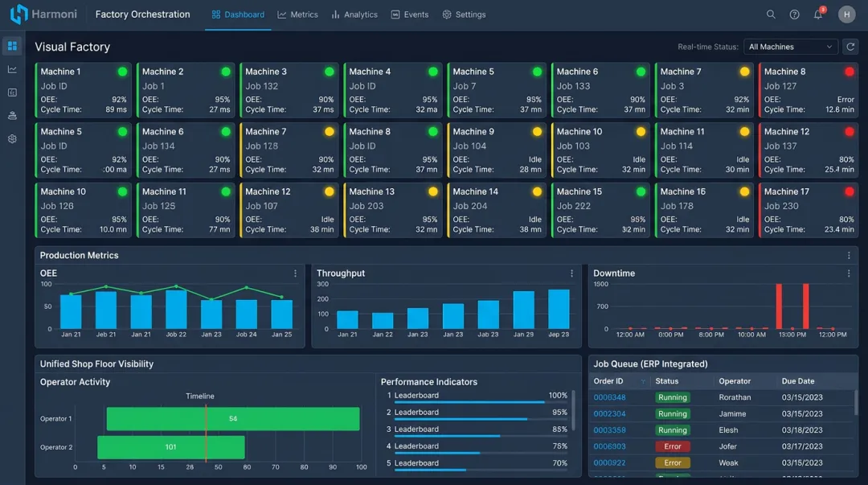
Task: Open OEE chart options menu
Action: tap(295, 273)
